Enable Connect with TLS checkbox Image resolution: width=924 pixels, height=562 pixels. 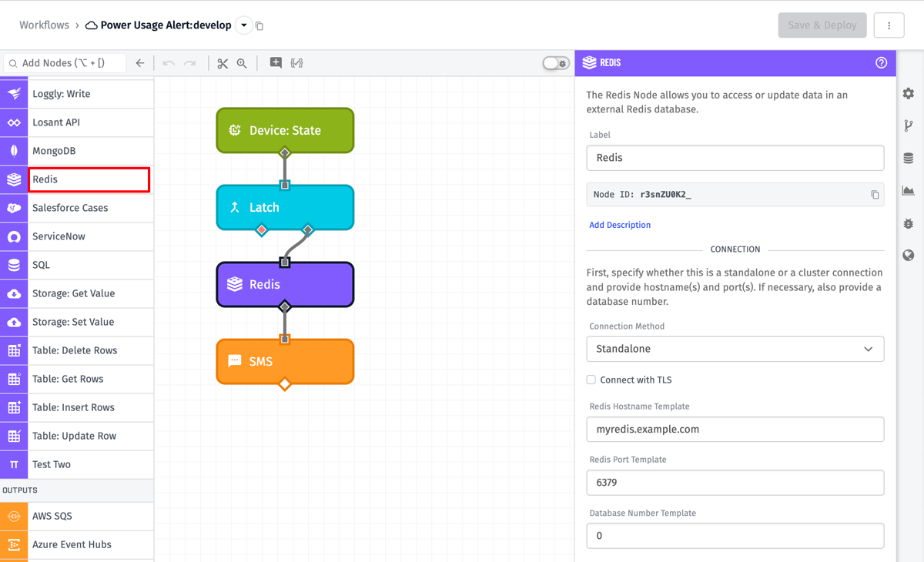591,380
